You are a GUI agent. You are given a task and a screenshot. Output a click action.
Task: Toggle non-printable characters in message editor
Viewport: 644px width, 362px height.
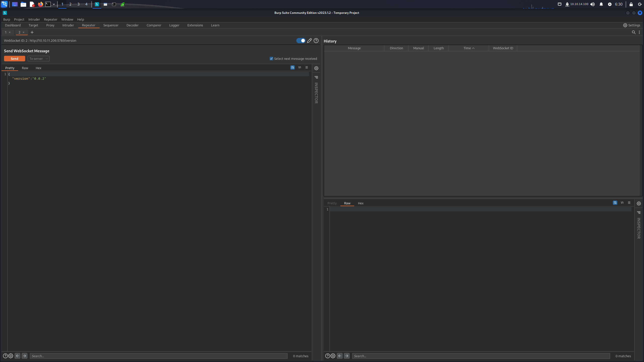(300, 67)
